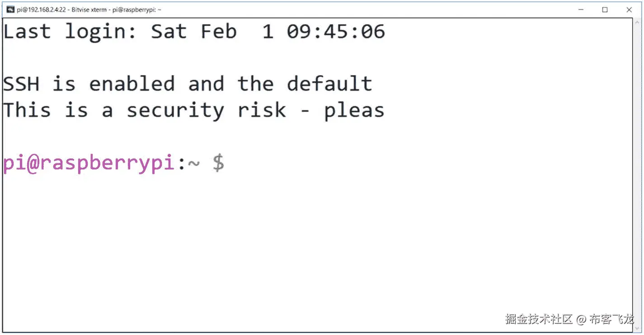Click 'Sat Feb' date in login line
Screen dimensions: 644x335
click(x=193, y=32)
